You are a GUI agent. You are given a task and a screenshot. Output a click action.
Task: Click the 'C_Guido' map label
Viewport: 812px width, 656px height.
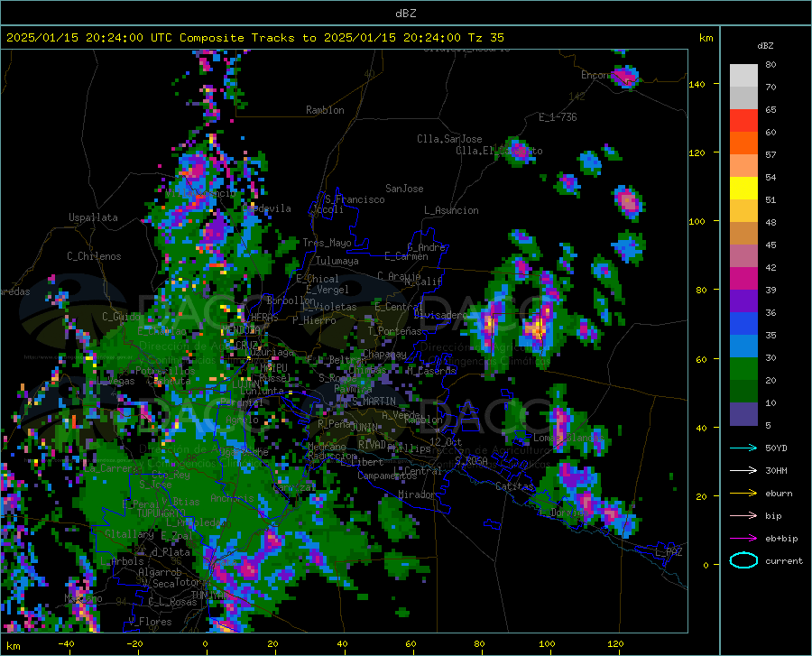pyautogui.click(x=121, y=317)
